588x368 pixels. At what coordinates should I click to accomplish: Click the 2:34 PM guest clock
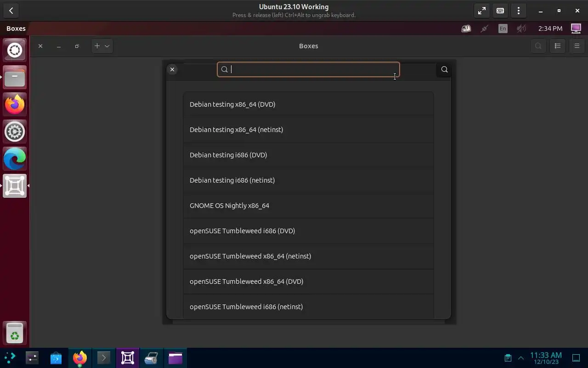point(550,29)
